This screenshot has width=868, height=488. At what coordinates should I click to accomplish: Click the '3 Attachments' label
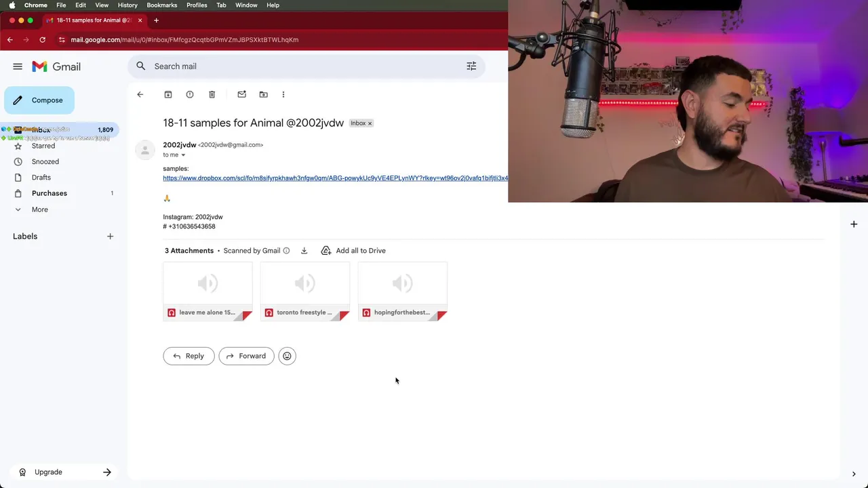189,251
